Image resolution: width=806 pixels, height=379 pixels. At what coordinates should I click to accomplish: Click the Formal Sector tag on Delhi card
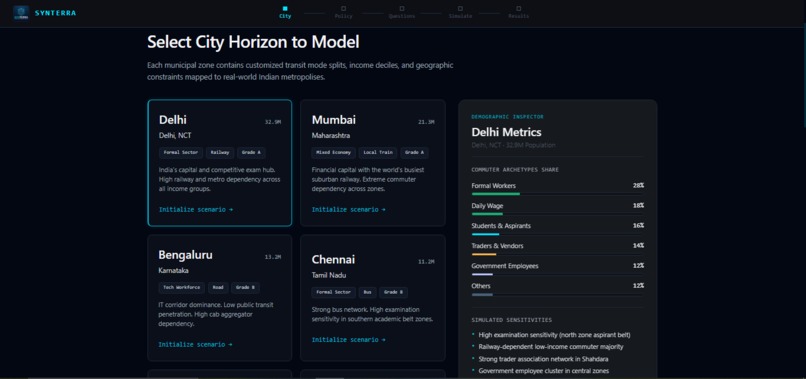click(x=181, y=153)
